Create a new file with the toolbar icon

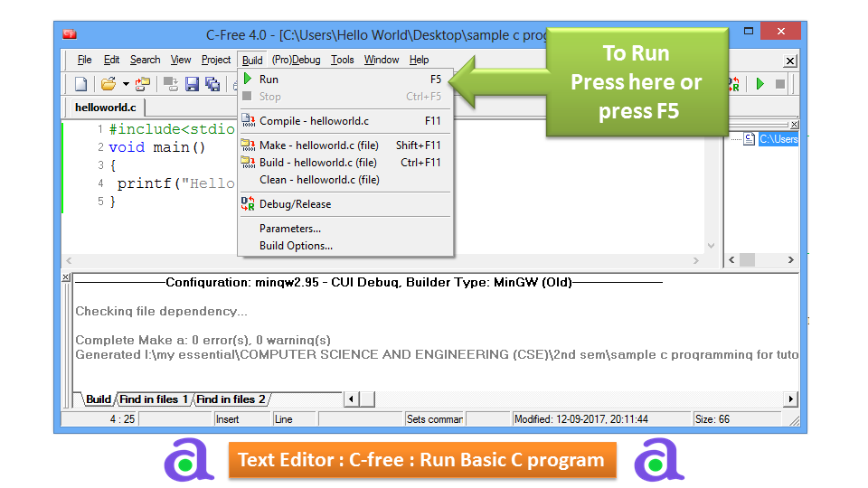coord(80,84)
